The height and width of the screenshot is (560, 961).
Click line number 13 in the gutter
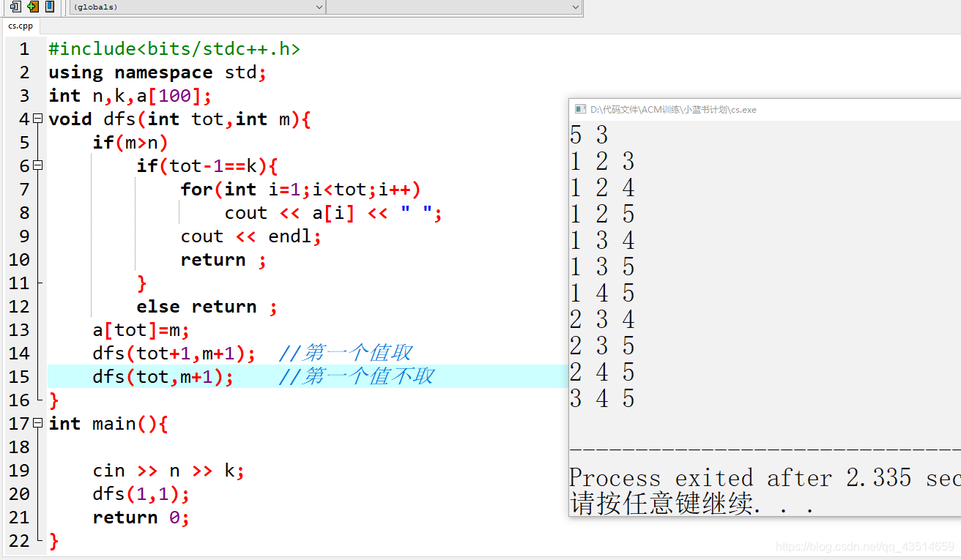(x=19, y=330)
